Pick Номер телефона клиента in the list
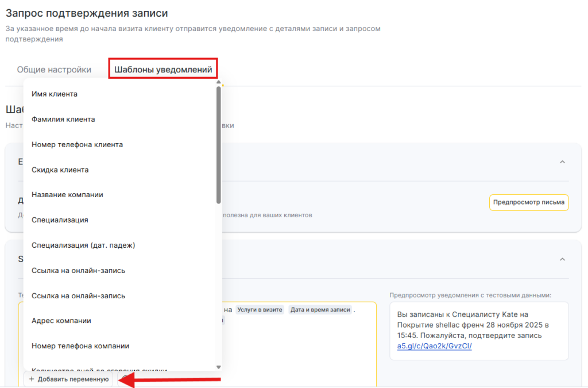The height and width of the screenshot is (388, 588). click(77, 144)
